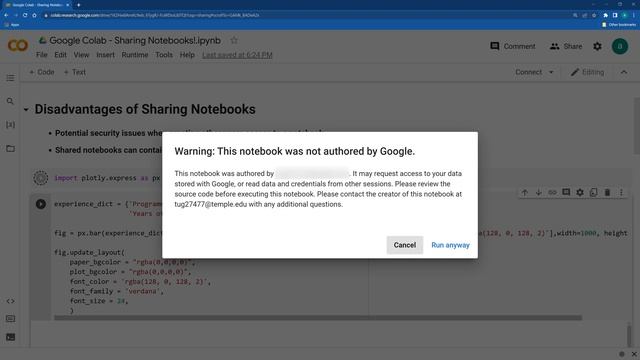
Task: Click the vertical page scrollbar
Action: click(636, 126)
